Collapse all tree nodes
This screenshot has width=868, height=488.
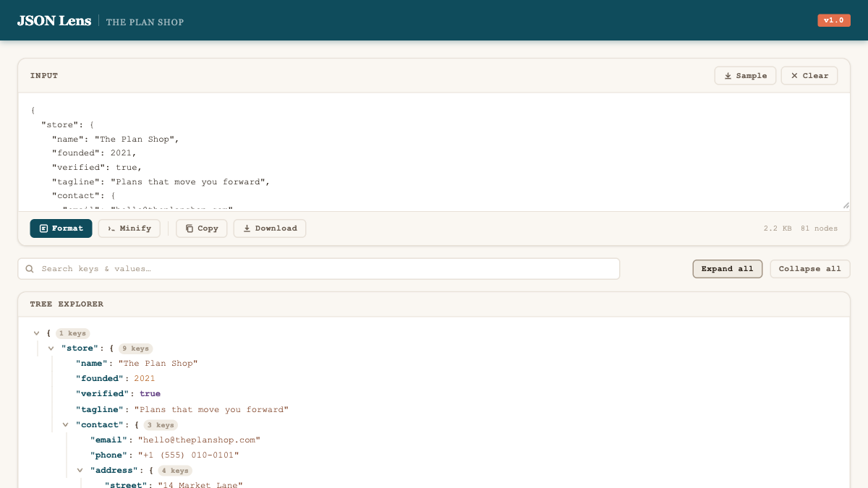810,269
